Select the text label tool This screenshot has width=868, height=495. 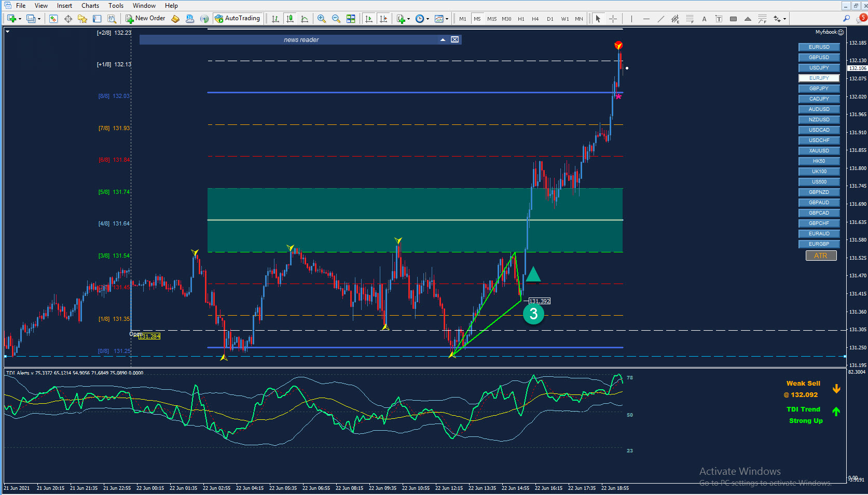point(719,19)
